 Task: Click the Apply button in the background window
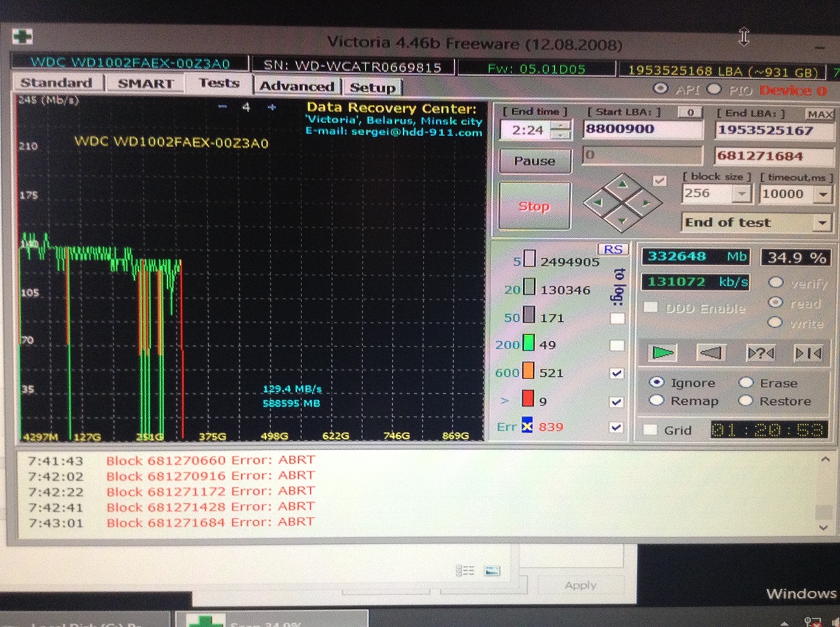pos(581,585)
